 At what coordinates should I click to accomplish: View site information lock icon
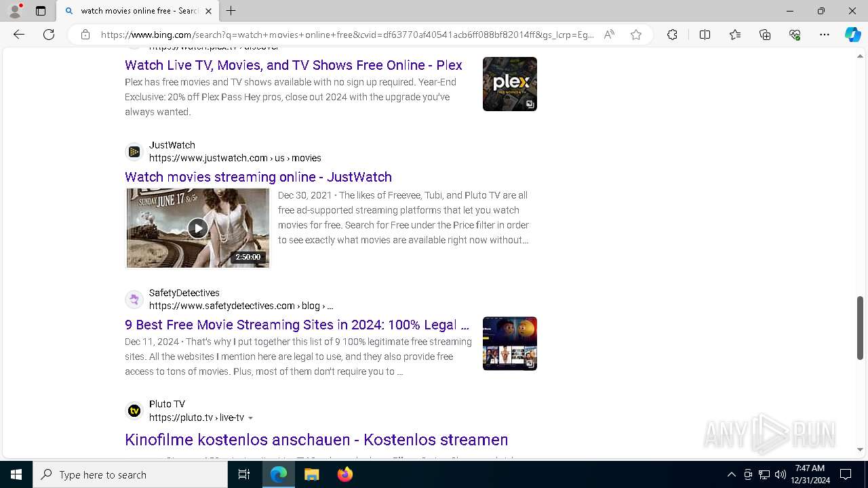tap(85, 35)
